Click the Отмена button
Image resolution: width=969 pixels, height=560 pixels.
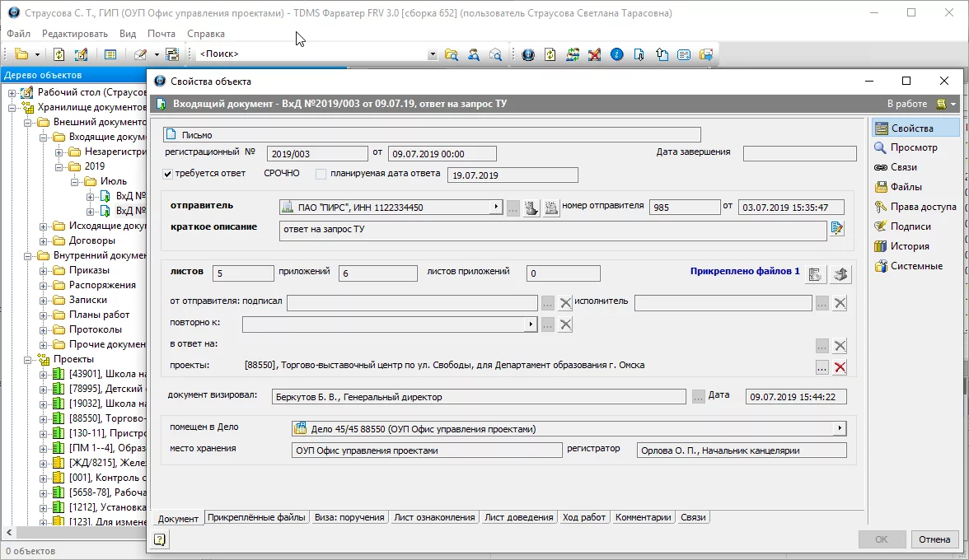[x=934, y=540]
